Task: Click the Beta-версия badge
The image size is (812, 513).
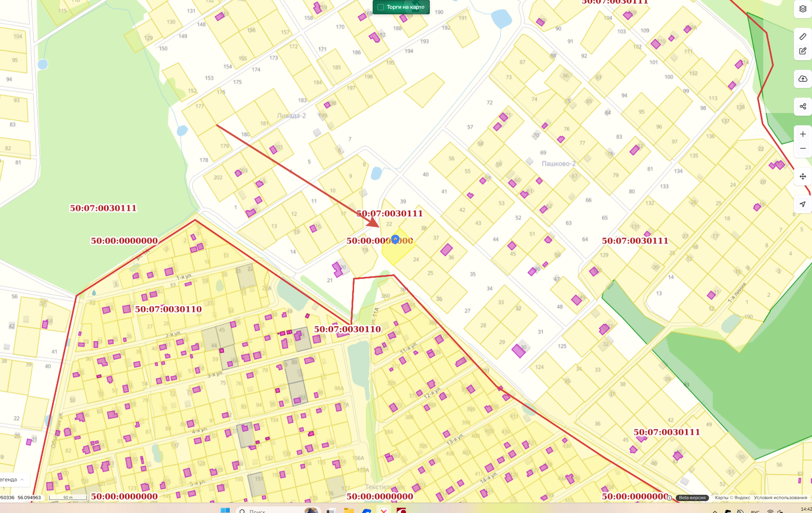Action: (692, 498)
